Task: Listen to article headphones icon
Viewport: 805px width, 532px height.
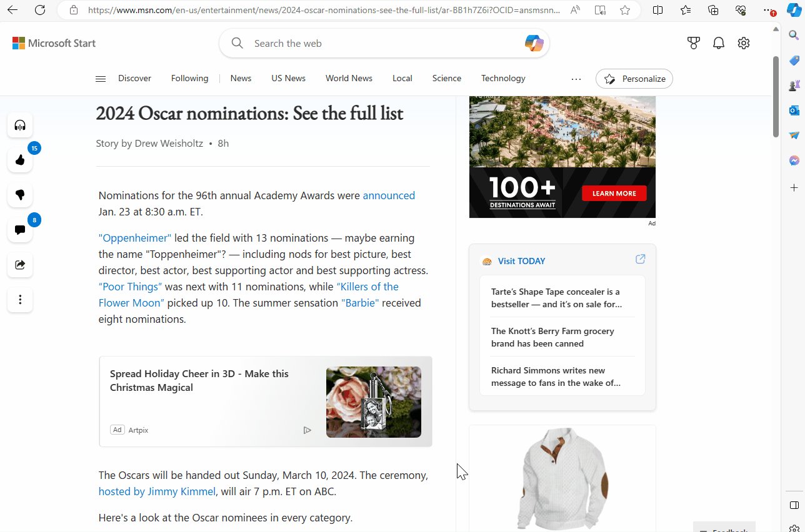Action: [20, 126]
